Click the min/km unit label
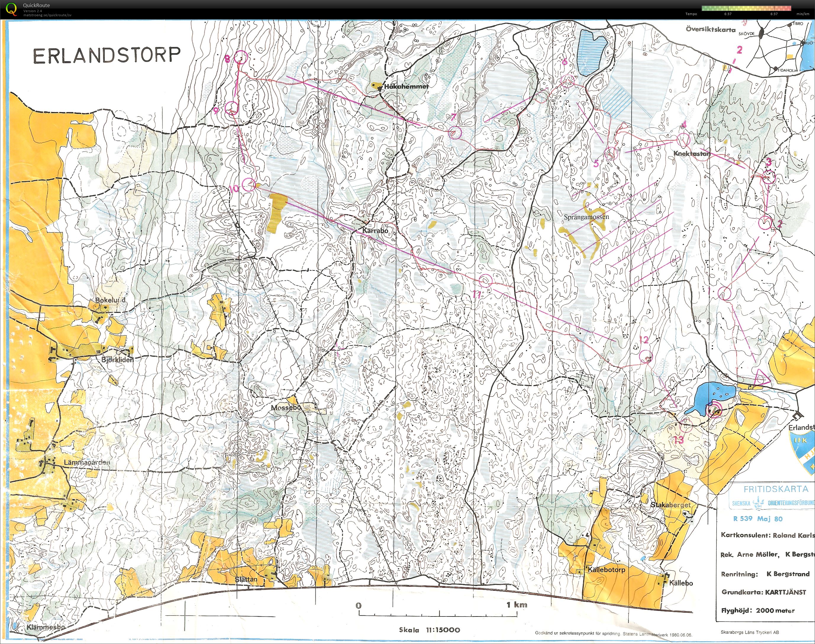This screenshot has width=815, height=644. point(803,14)
